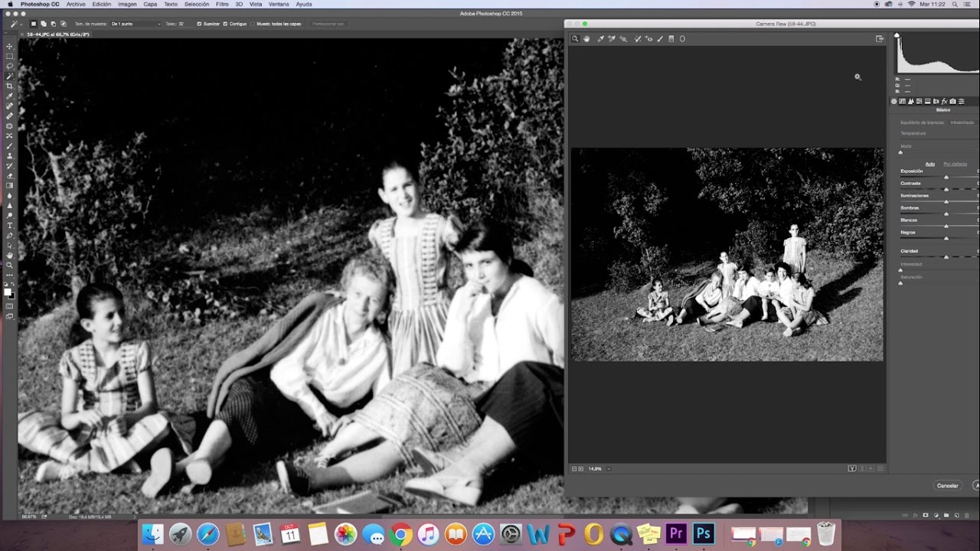Screen dimensions: 980x551
Task: Select the Eraser tool
Action: (9, 175)
